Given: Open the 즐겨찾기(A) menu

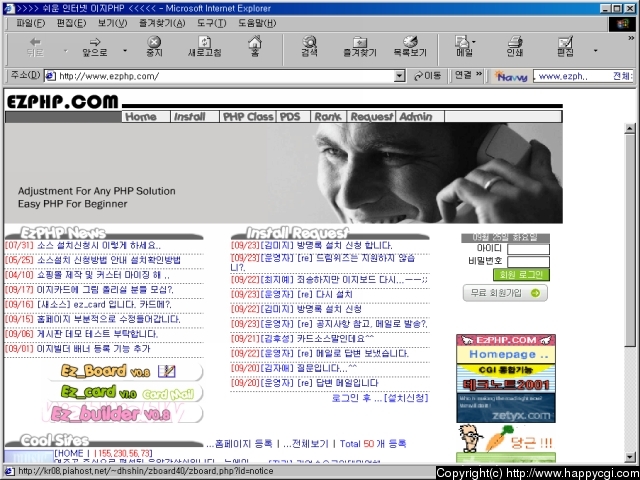Looking at the screenshot, I should 162,23.
